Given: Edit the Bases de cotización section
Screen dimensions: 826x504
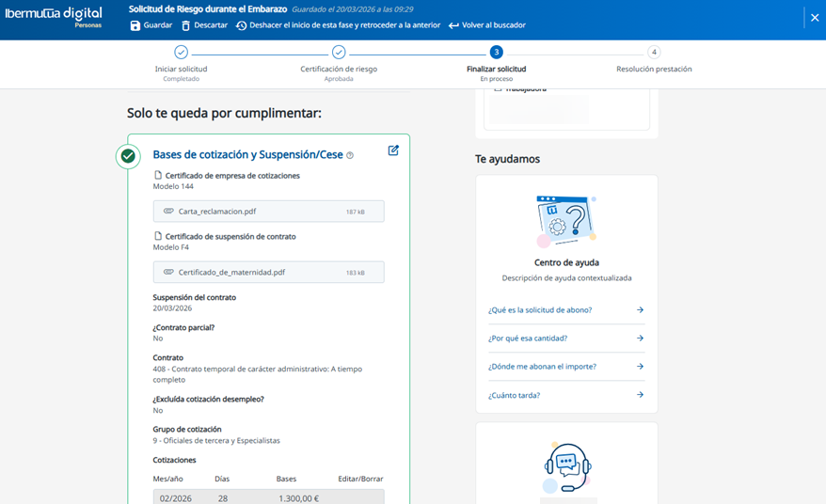Looking at the screenshot, I should point(393,150).
